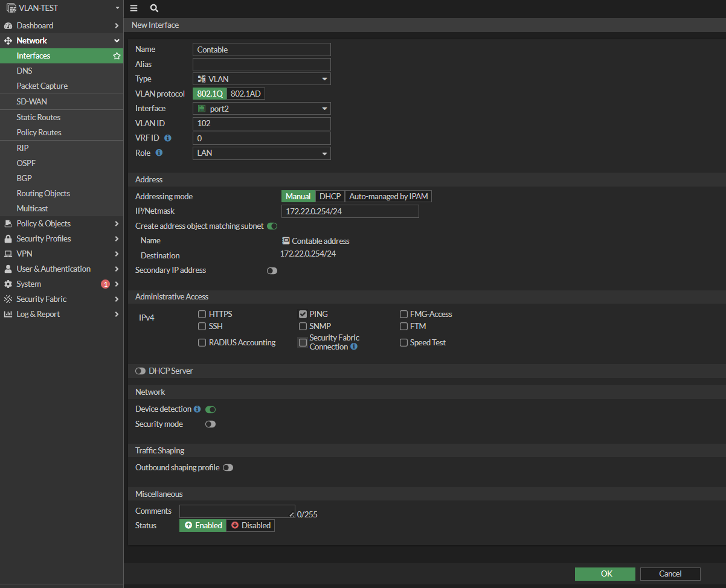
Task: Click the System notification badge
Action: [105, 284]
